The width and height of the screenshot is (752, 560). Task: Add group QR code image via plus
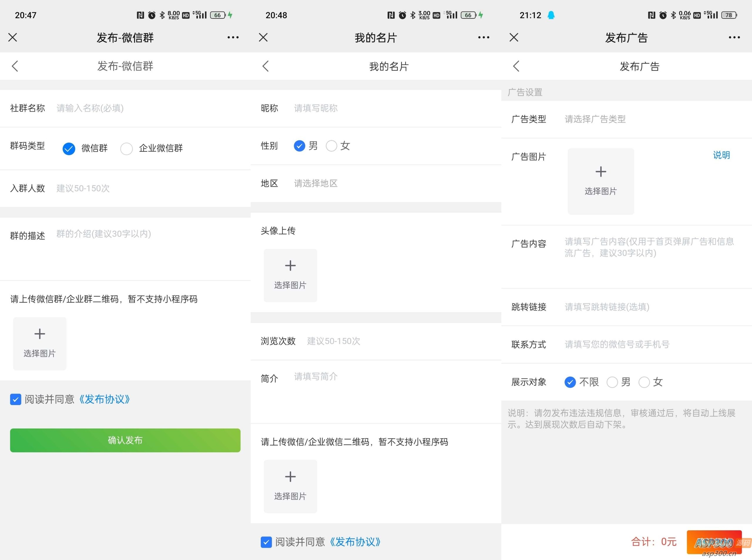pyautogui.click(x=40, y=335)
